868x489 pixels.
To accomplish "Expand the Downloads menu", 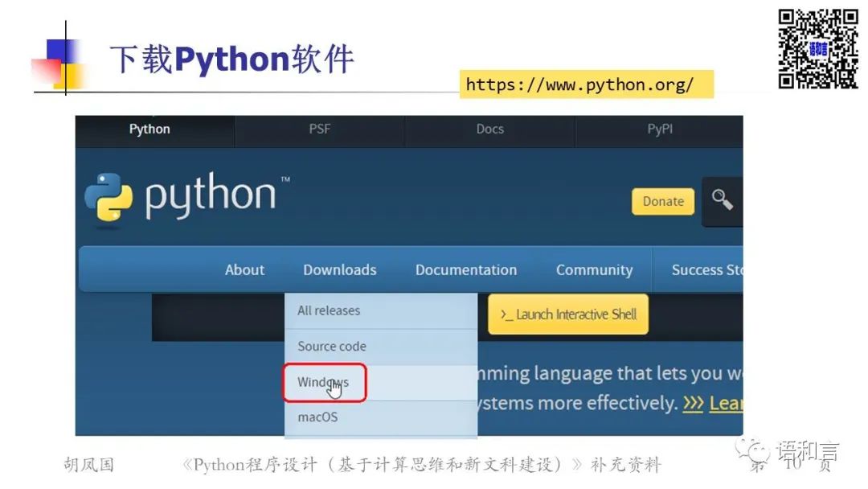I will click(340, 269).
